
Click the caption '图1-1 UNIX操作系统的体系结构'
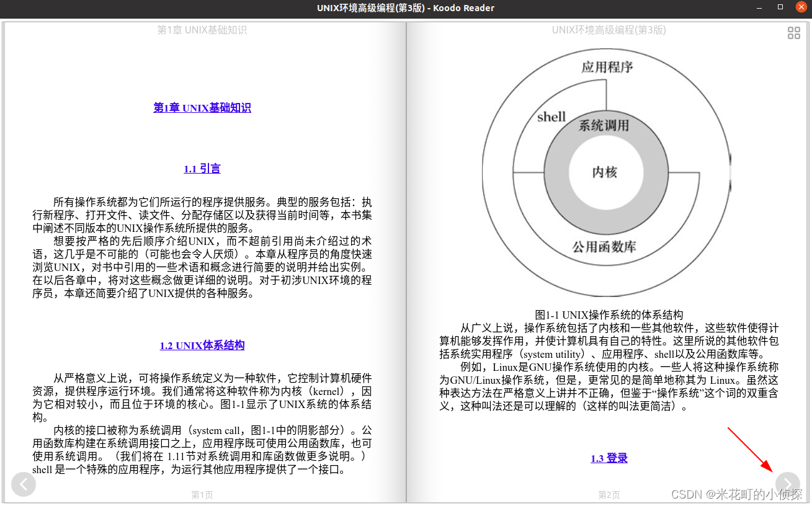(x=609, y=315)
